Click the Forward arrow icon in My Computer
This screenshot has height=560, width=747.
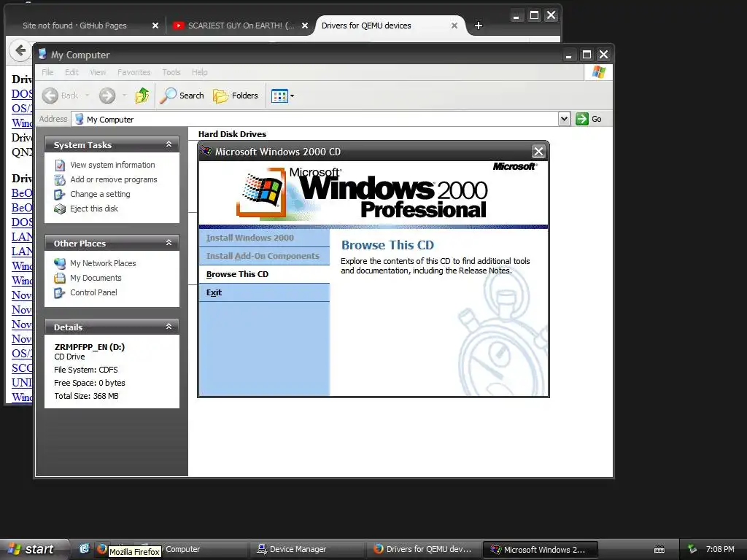pyautogui.click(x=107, y=96)
